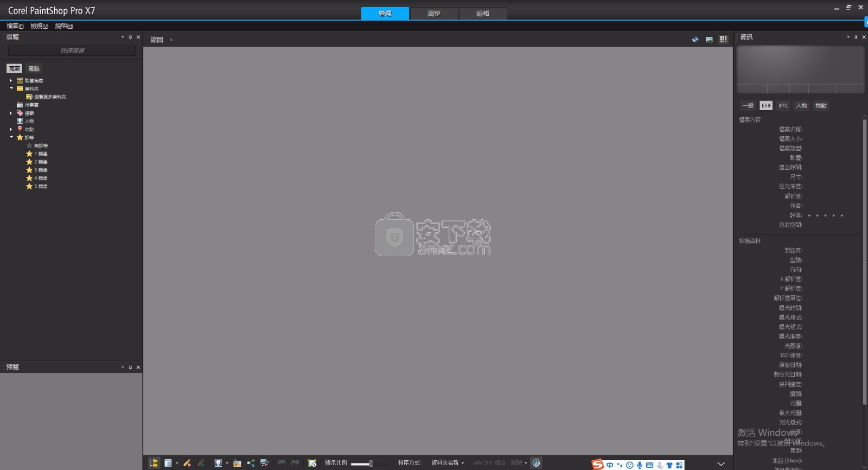The image size is (868, 470).
Task: Open the thumbnail view icon dropdown arrow
Action: pyautogui.click(x=177, y=463)
